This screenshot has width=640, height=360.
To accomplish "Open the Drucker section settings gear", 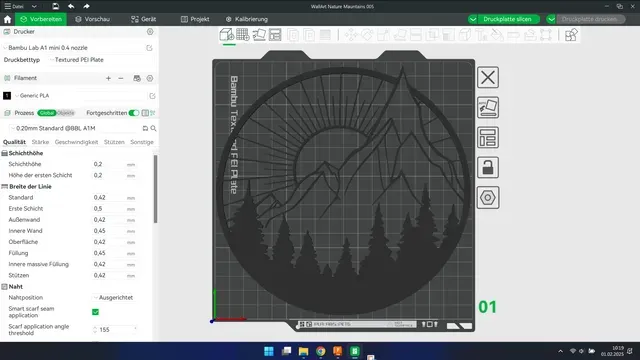I will pos(150,32).
